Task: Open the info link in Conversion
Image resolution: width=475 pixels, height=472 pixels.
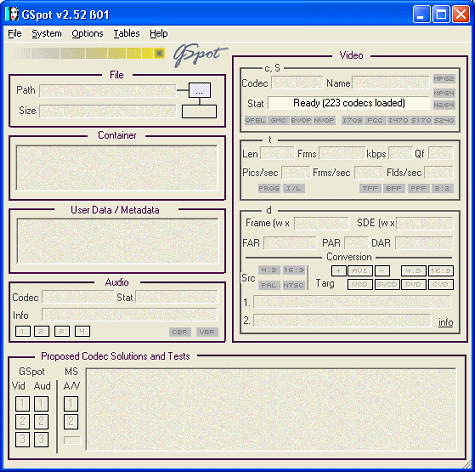Action: [446, 322]
